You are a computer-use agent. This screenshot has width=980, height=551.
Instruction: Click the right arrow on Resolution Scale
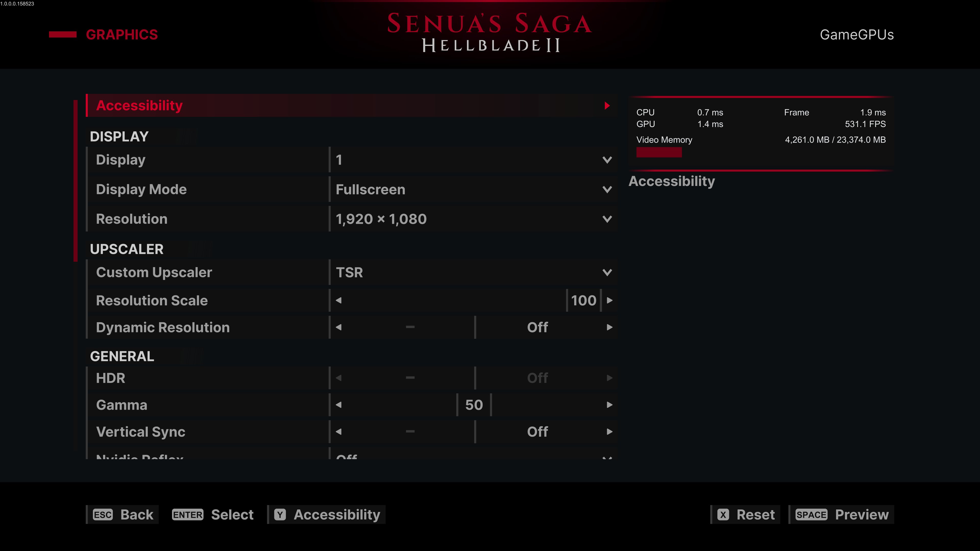609,300
